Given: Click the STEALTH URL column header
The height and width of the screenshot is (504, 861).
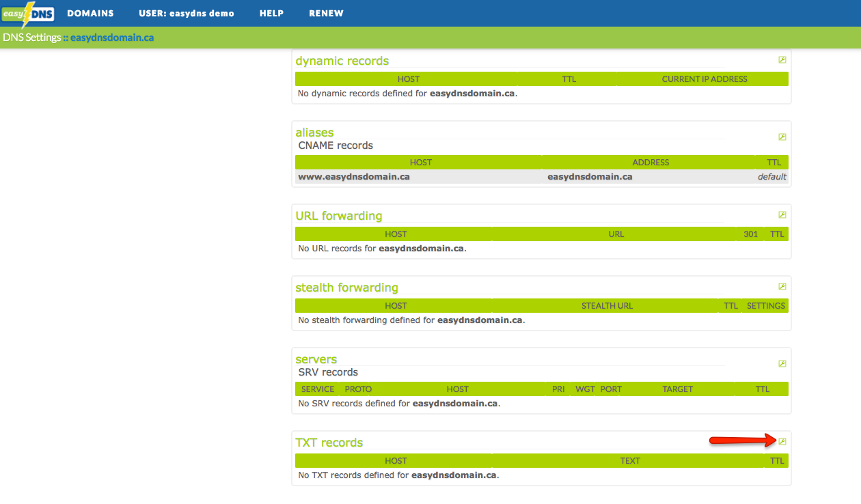Looking at the screenshot, I should tap(607, 306).
